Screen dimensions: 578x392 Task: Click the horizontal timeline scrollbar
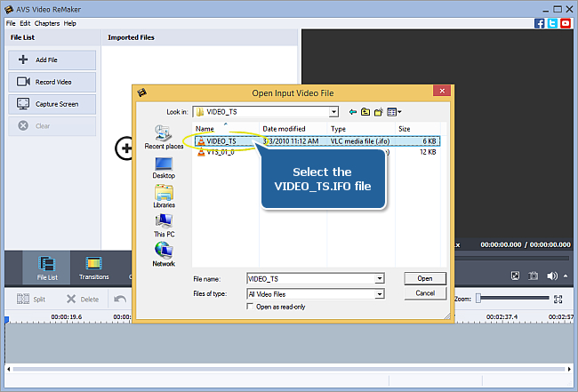pos(289,368)
